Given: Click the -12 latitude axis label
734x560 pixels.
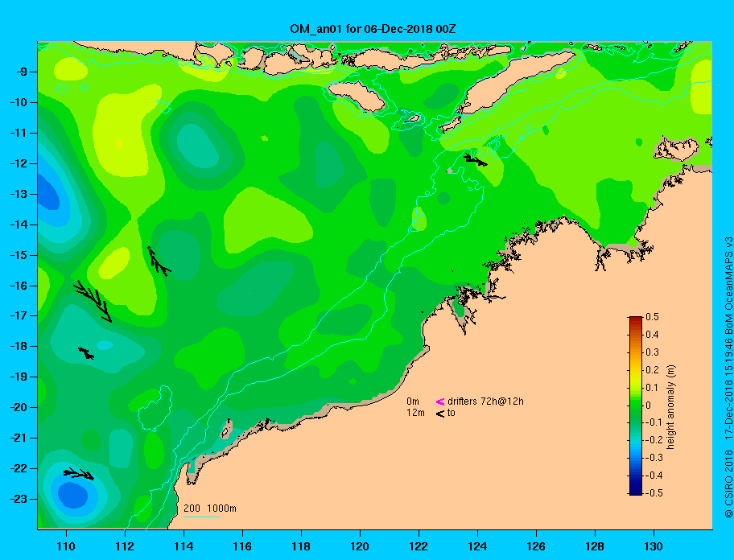Looking at the screenshot, I should coord(18,164).
